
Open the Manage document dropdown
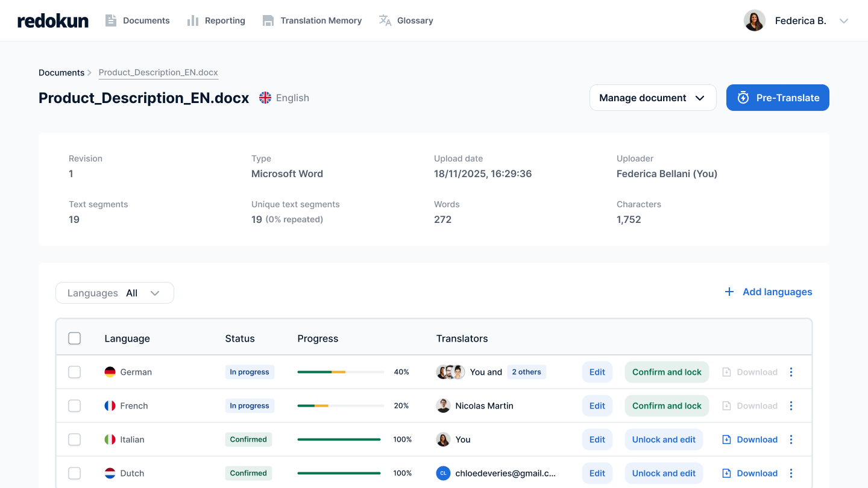[x=653, y=97]
